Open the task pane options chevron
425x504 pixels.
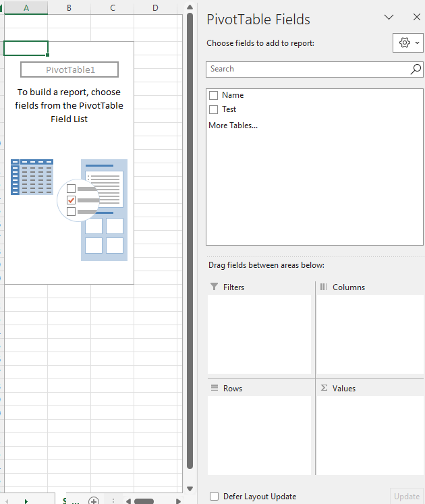(x=389, y=17)
